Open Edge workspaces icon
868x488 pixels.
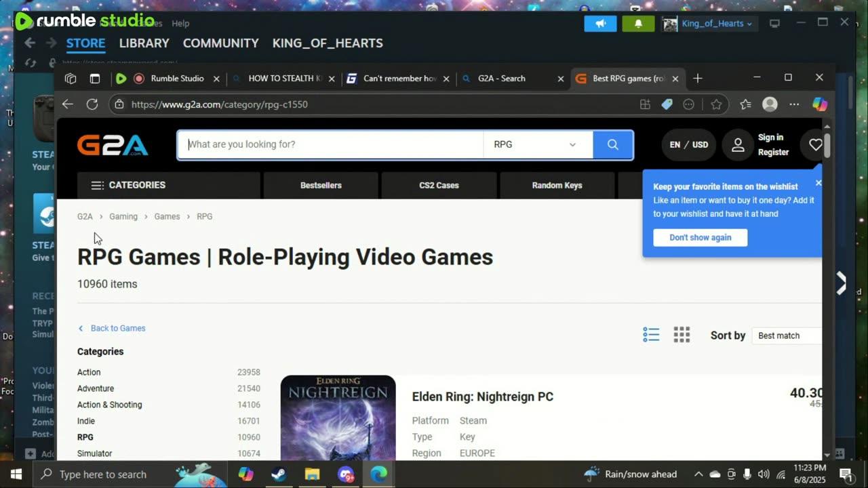pyautogui.click(x=71, y=79)
